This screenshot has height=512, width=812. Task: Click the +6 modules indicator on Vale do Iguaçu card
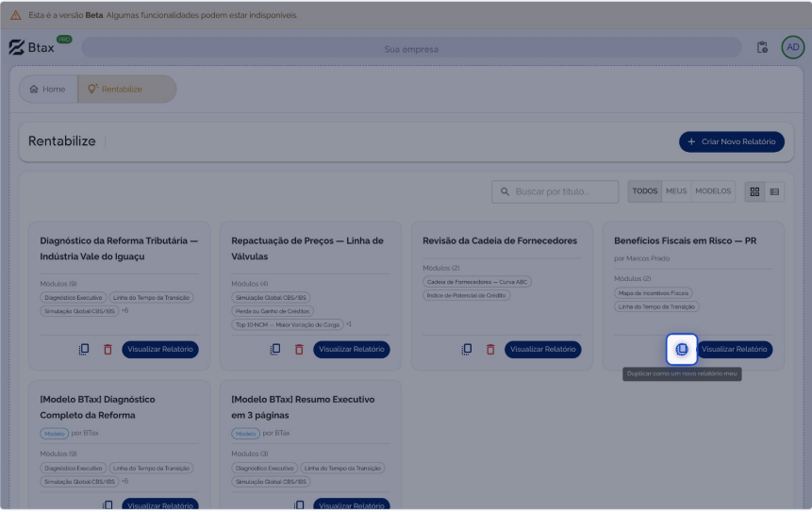[124, 310]
